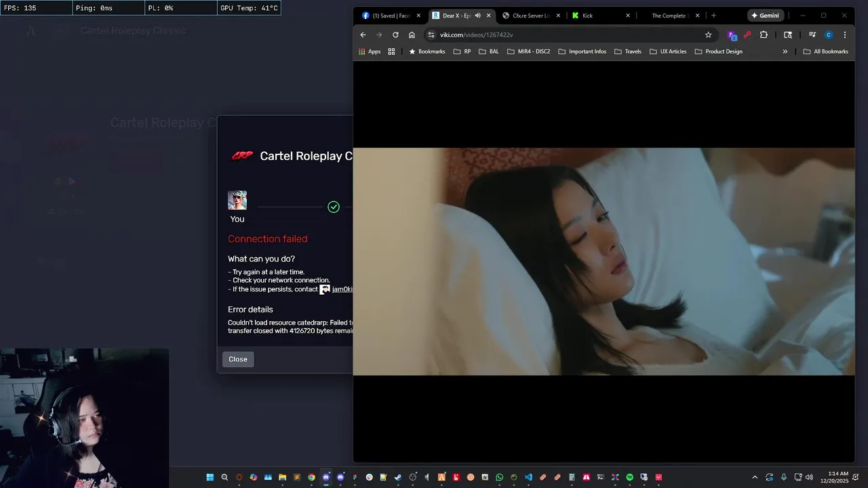Open the Bookmarks star folder

tap(427, 52)
